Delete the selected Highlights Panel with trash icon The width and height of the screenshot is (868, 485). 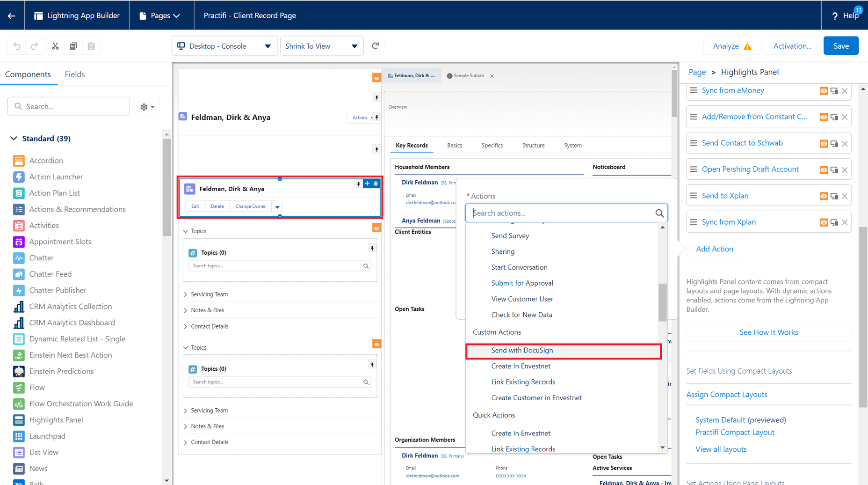376,184
